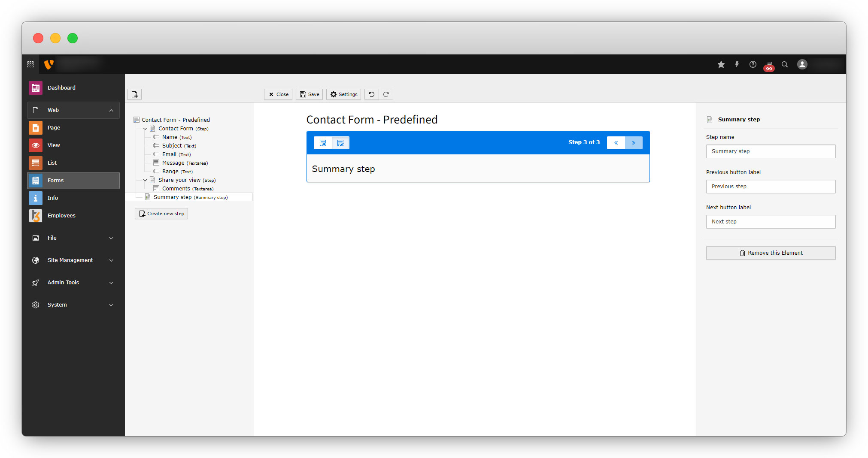
Task: Click the Remove this Element button
Action: [x=771, y=253]
